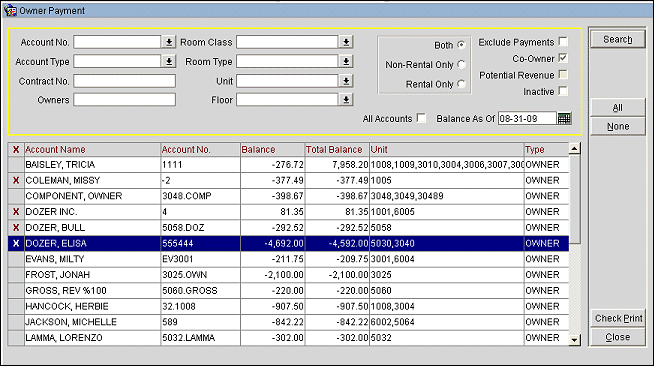Click the unit cell 6002,5064

point(447,322)
